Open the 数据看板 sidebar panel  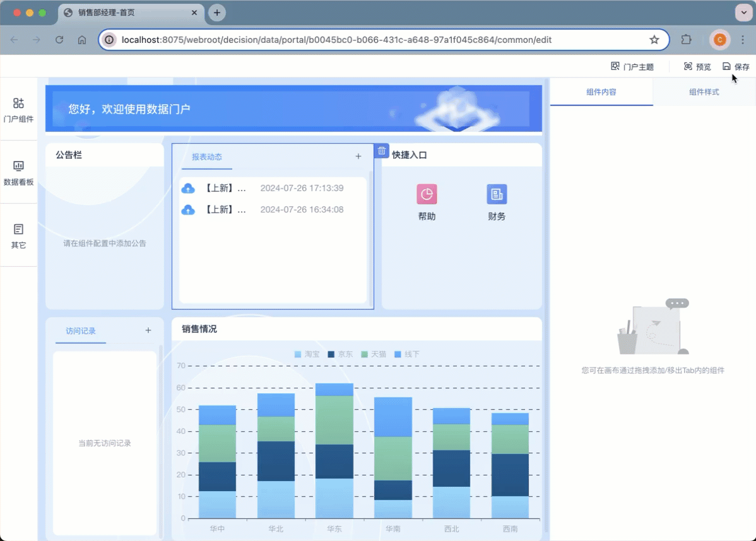[x=18, y=173]
